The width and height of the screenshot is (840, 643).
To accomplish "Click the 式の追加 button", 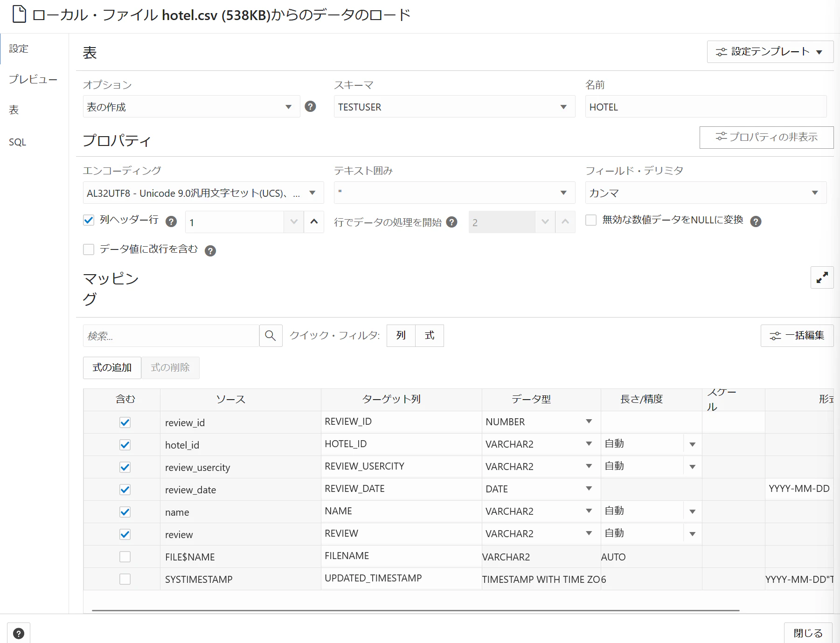I will pyautogui.click(x=112, y=367).
